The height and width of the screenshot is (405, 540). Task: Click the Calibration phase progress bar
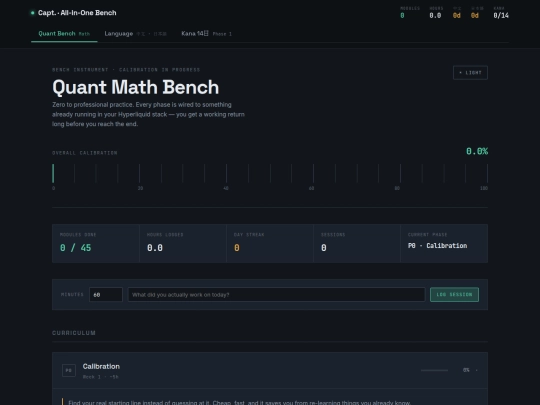click(x=434, y=370)
